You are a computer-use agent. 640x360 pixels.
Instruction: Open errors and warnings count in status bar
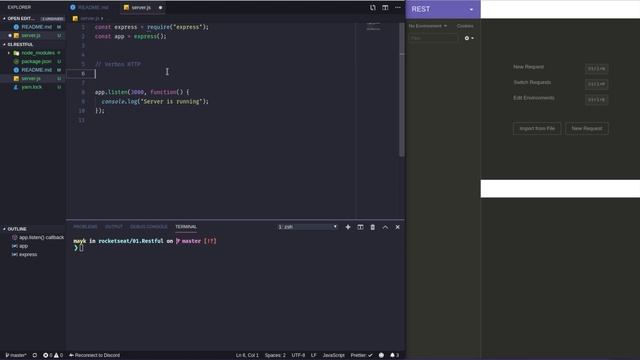tap(53, 355)
